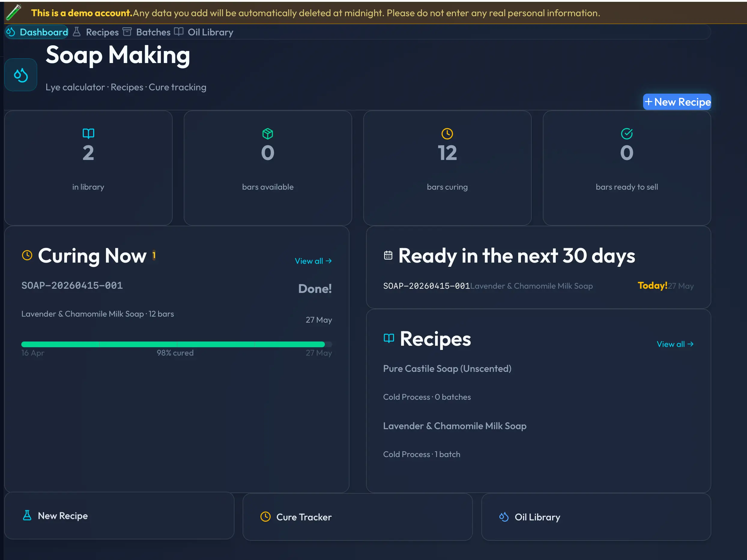Click the 98% cured progress bar

pyautogui.click(x=177, y=344)
